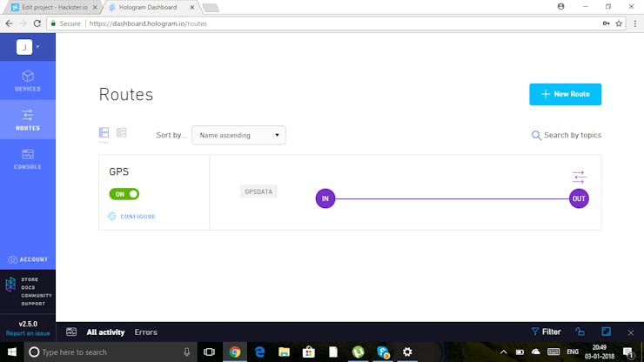Open the Routes section in sidebar
Screen dimensions: 644x362
tap(28, 119)
